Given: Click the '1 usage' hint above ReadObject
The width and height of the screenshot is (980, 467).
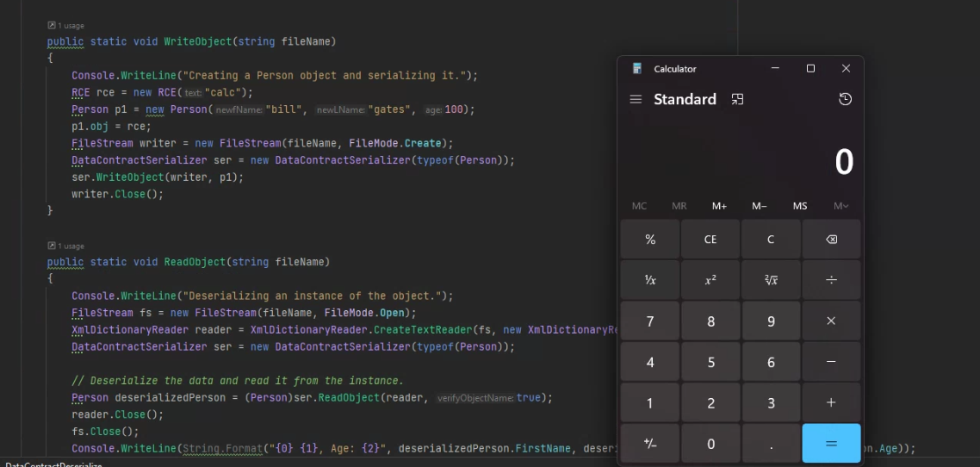Looking at the screenshot, I should tap(65, 246).
